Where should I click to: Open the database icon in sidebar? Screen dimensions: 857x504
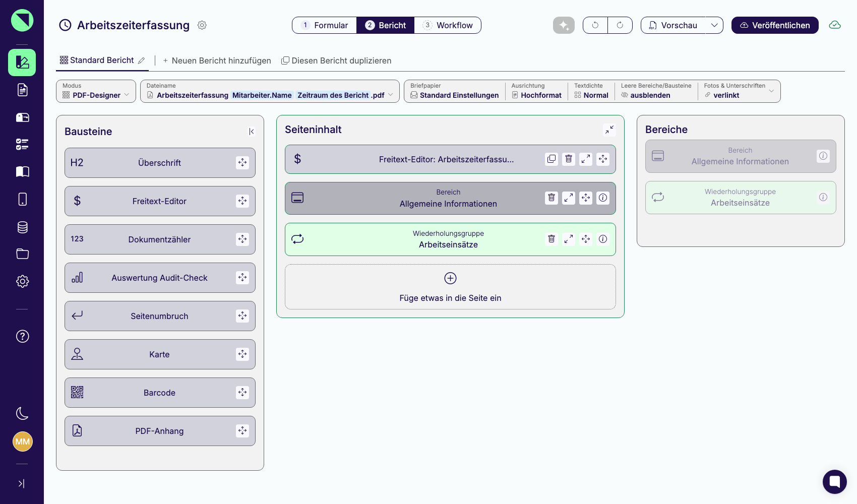tap(22, 227)
